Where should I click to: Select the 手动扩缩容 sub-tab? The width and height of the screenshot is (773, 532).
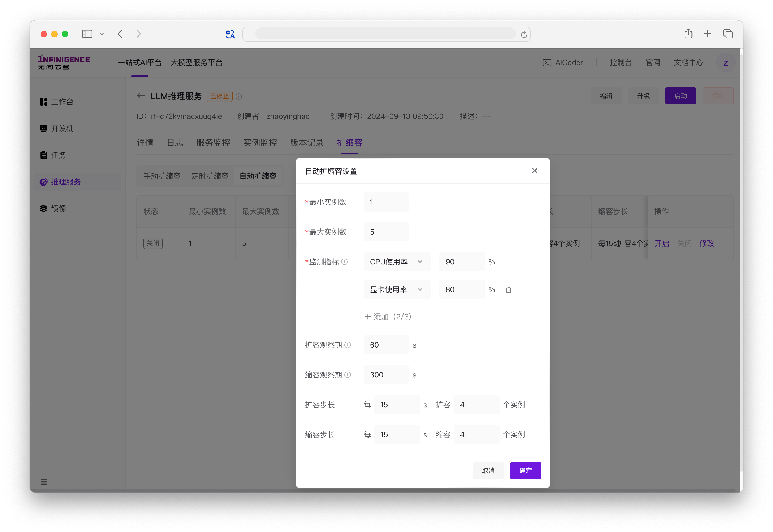click(x=162, y=176)
